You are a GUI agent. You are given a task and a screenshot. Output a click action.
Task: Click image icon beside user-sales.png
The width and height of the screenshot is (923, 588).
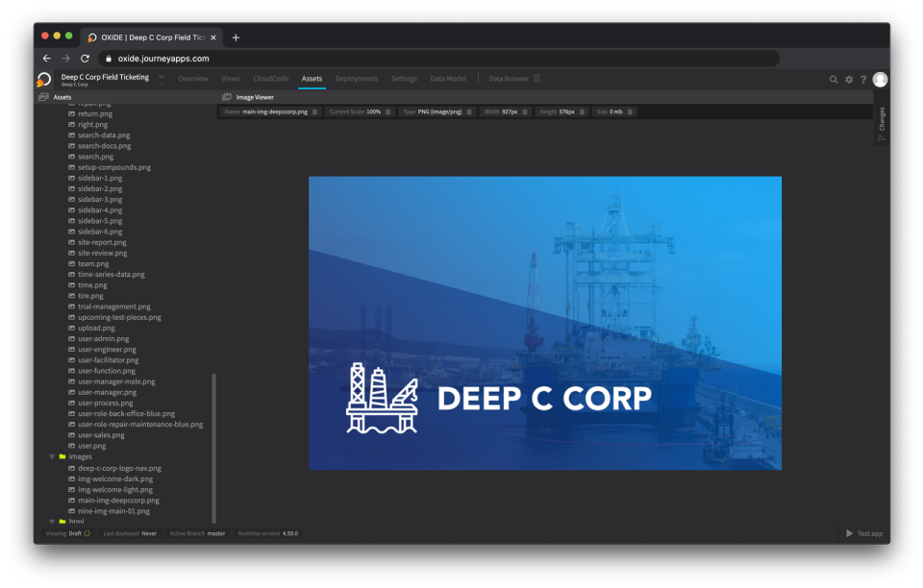click(x=72, y=435)
